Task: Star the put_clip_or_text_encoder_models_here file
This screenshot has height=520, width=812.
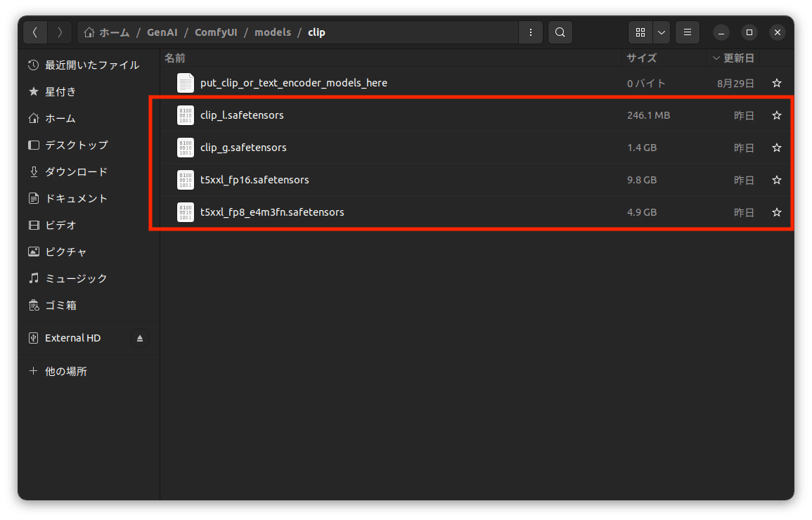Action: coord(776,83)
